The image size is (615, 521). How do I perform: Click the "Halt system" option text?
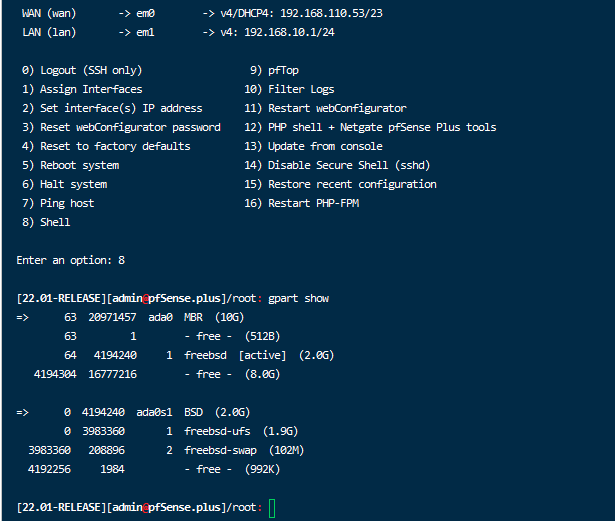[x=63, y=184]
